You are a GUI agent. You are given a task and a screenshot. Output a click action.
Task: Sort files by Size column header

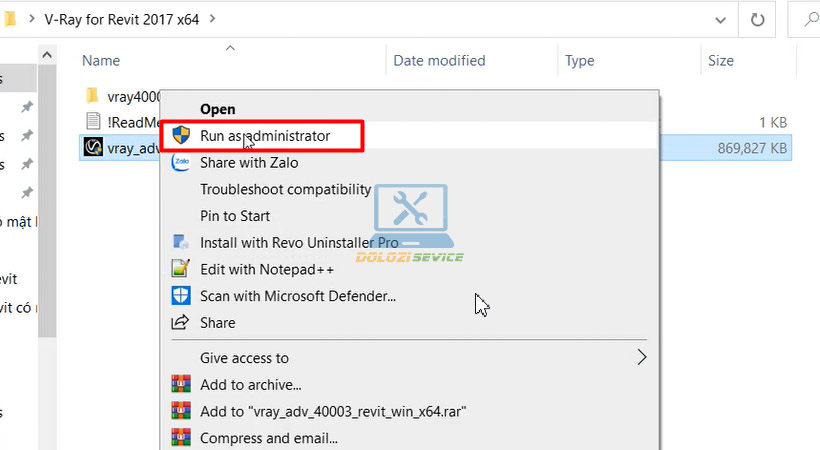pos(720,61)
